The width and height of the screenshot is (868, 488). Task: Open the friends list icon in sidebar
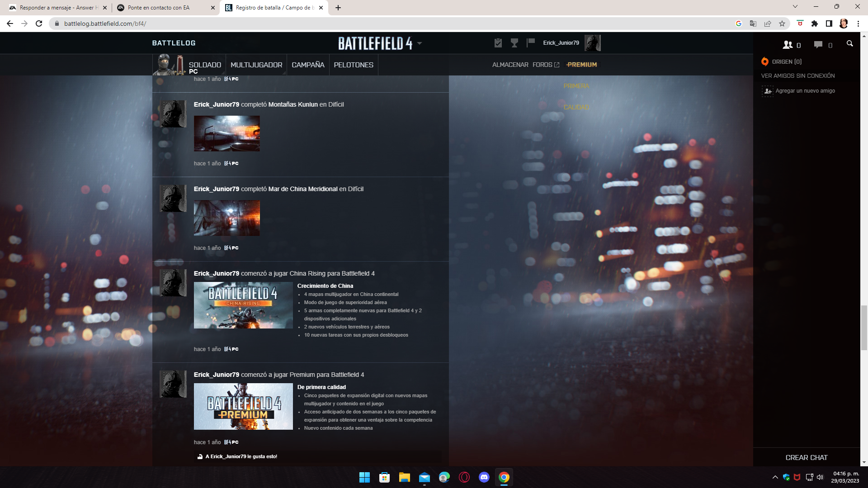(788, 45)
